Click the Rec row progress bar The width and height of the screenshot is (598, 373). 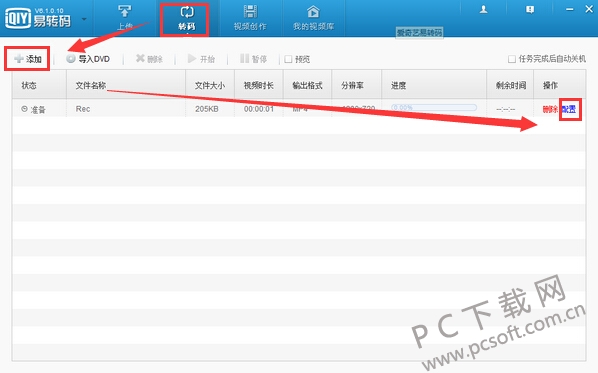point(434,108)
